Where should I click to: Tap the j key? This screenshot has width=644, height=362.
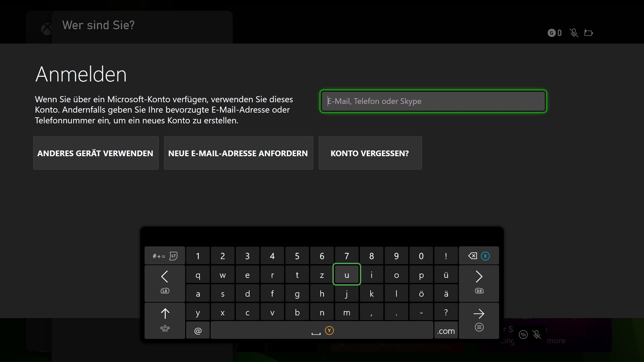(347, 293)
